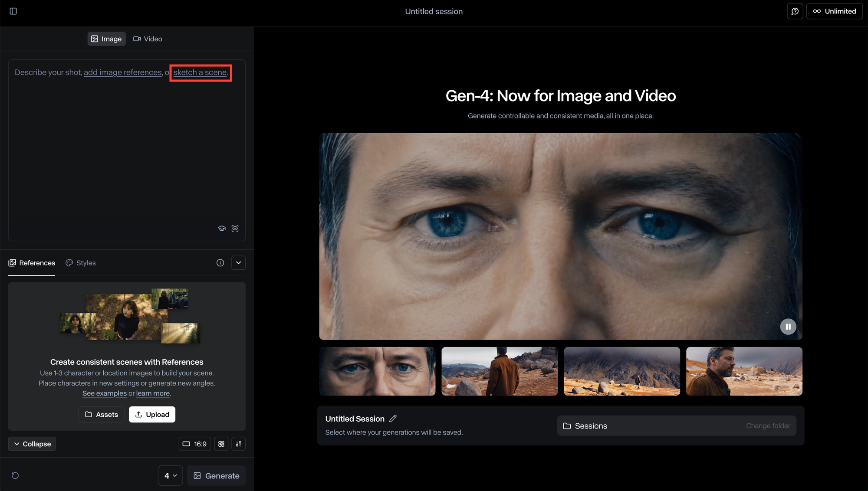
Task: Click the References collage illustration
Action: tap(130, 316)
